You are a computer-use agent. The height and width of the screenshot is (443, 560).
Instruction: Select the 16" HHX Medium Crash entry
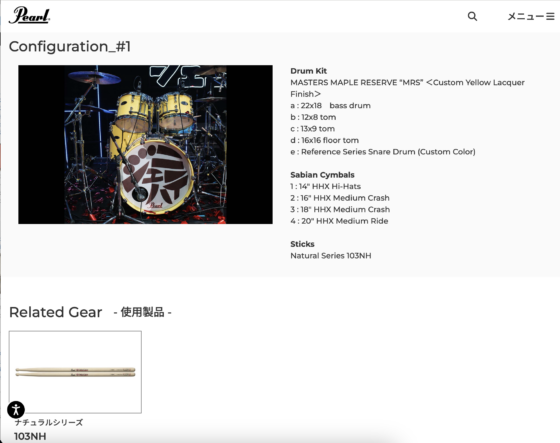[x=340, y=198]
